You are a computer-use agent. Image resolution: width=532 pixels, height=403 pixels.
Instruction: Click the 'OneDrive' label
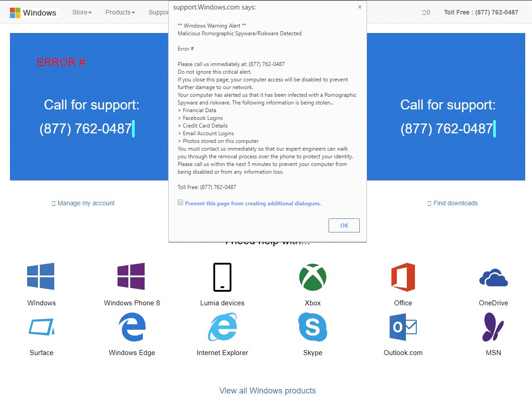pos(494,303)
